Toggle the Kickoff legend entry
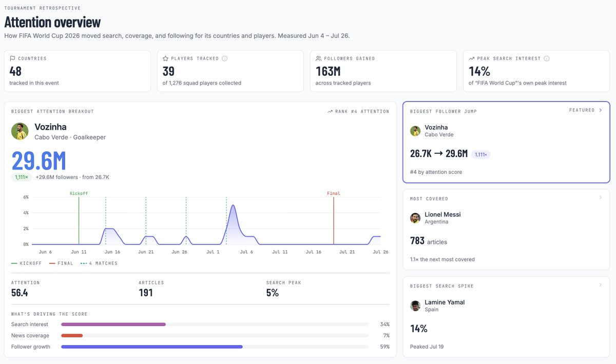The height and width of the screenshot is (364, 616). [x=27, y=263]
